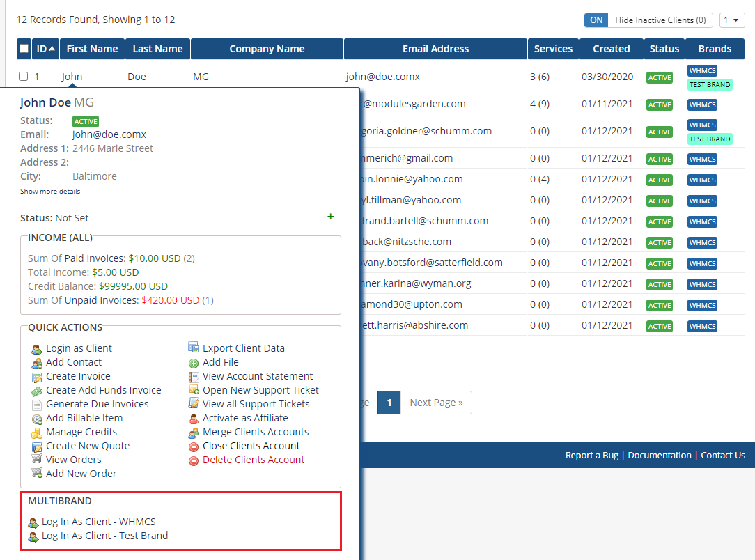
Task: Sort by Created column header
Action: 611,49
